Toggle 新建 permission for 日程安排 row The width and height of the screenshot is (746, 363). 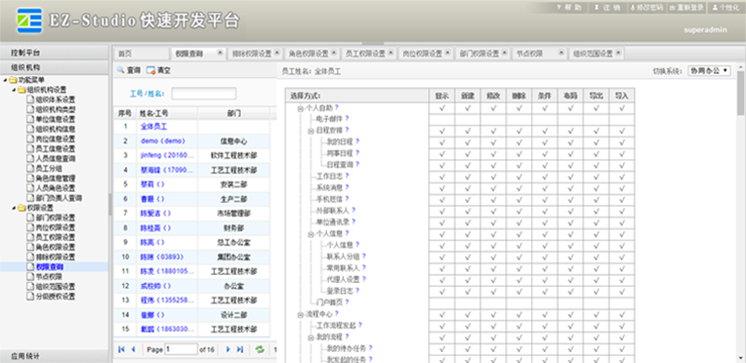coord(468,131)
